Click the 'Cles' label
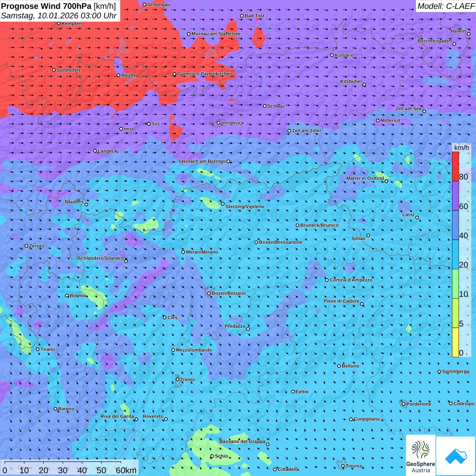Screen dimensions: 476x476 pyautogui.click(x=172, y=318)
